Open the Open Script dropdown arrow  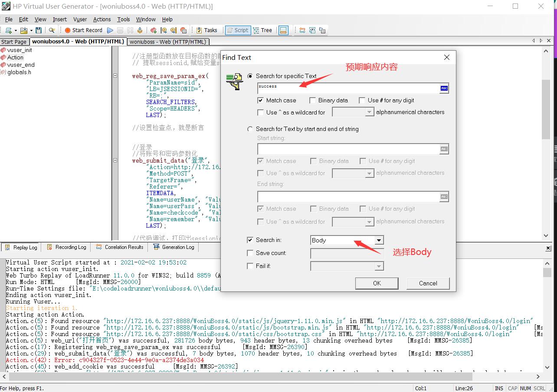(x=31, y=31)
